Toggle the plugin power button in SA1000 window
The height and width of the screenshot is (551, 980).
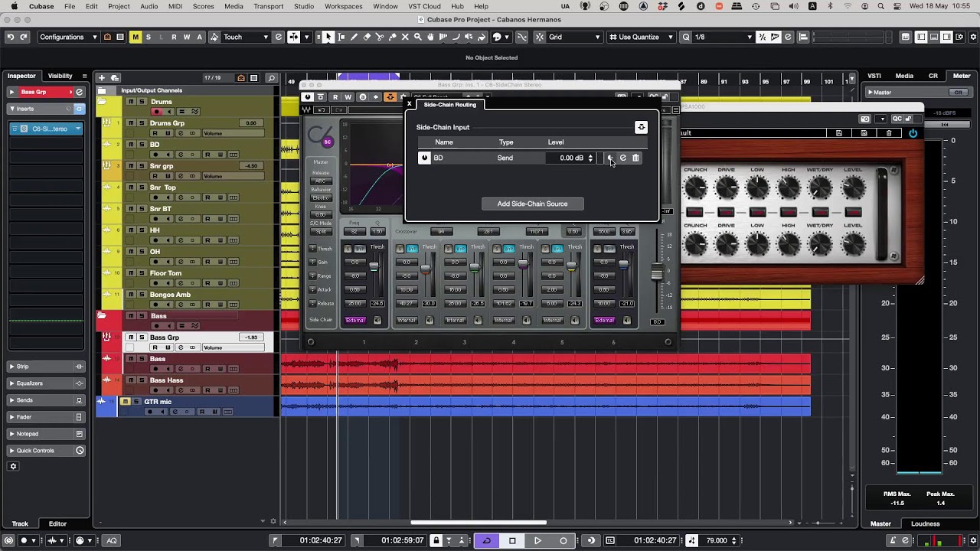[913, 133]
